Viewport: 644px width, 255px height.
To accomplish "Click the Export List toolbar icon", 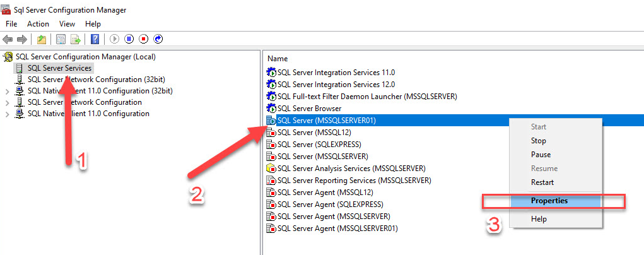I will pyautogui.click(x=76, y=40).
